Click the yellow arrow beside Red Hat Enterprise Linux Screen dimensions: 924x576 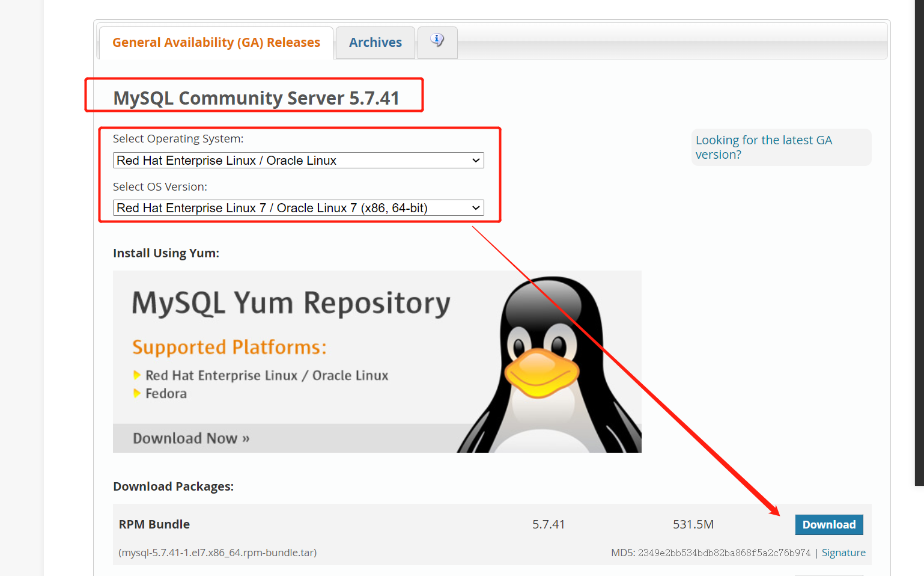click(137, 375)
